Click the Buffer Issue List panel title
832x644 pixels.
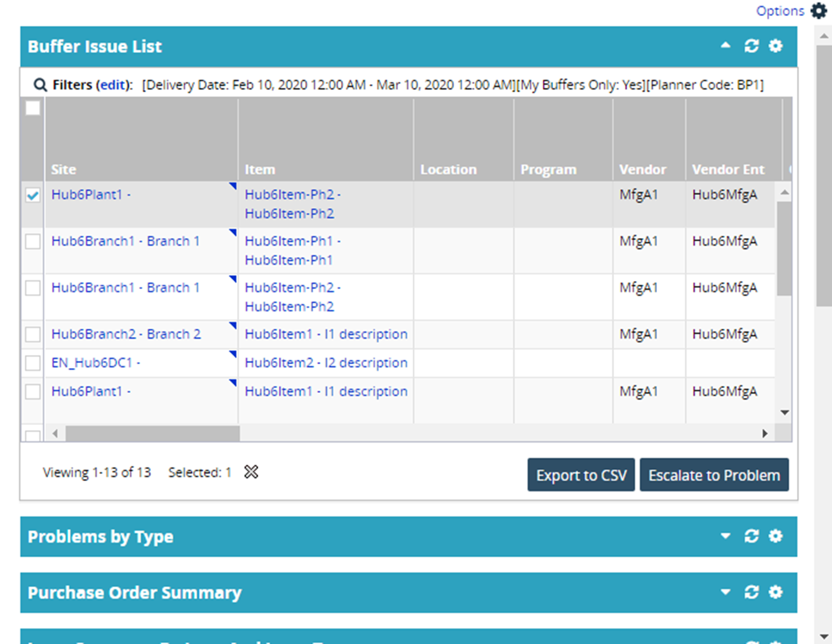95,46
